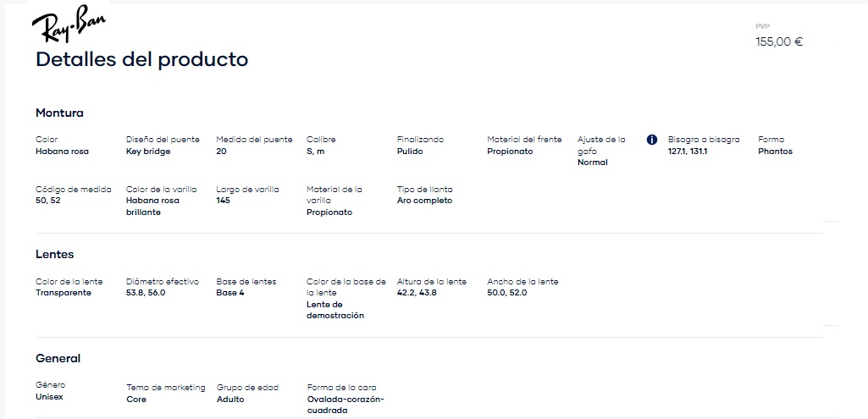Click the Key bridge value
Image resolution: width=868 pixels, height=419 pixels.
pos(148,152)
